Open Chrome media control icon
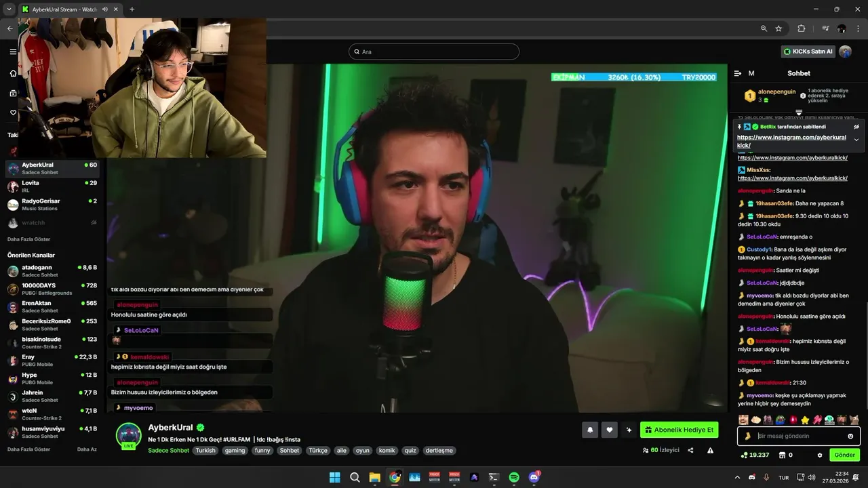This screenshot has width=868, height=488. coord(825,28)
